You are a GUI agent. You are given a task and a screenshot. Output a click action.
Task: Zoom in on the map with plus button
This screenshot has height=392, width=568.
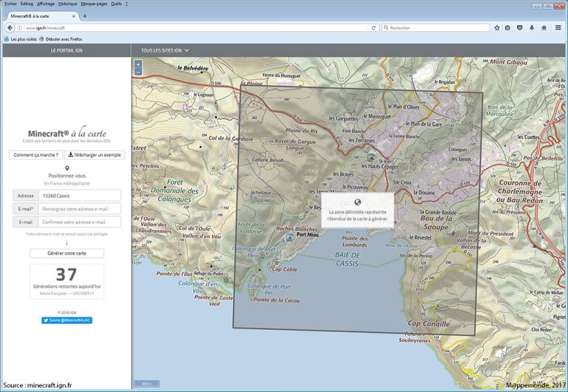click(x=138, y=64)
